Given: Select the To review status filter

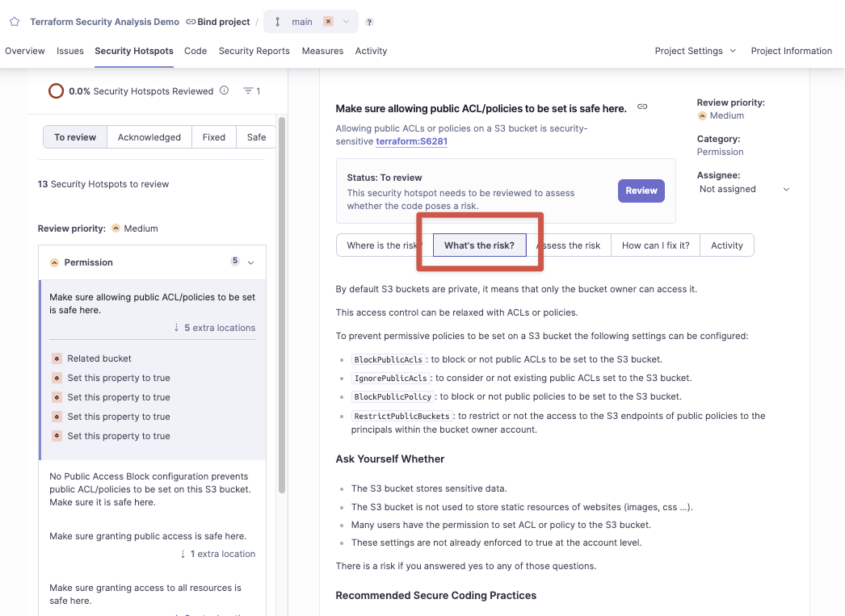Looking at the screenshot, I should coord(75,137).
